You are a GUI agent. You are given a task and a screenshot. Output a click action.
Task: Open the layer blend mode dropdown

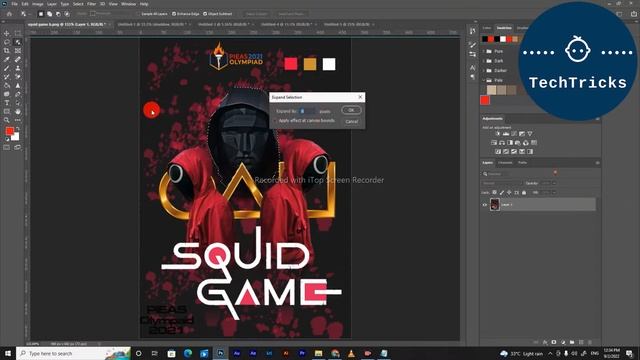coord(501,183)
